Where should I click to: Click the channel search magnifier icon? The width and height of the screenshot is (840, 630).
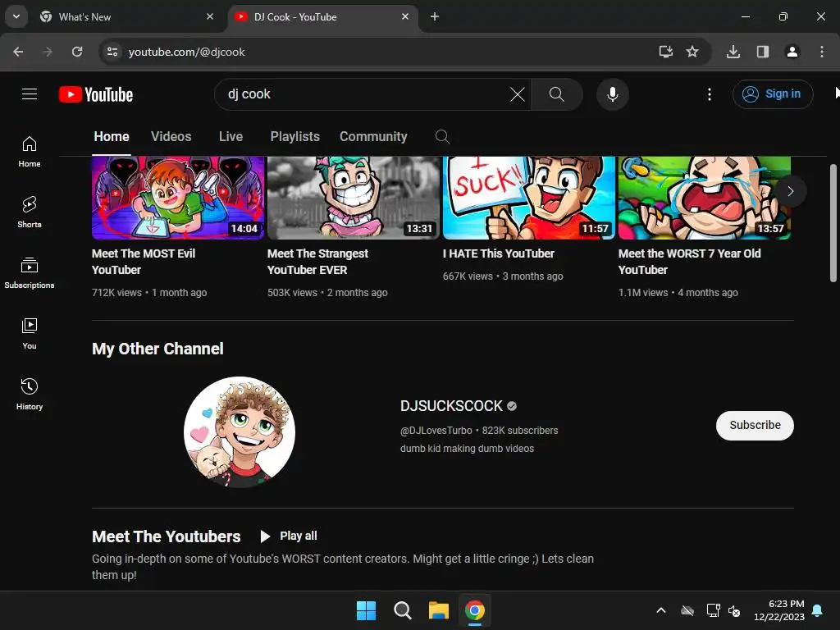pos(442,137)
